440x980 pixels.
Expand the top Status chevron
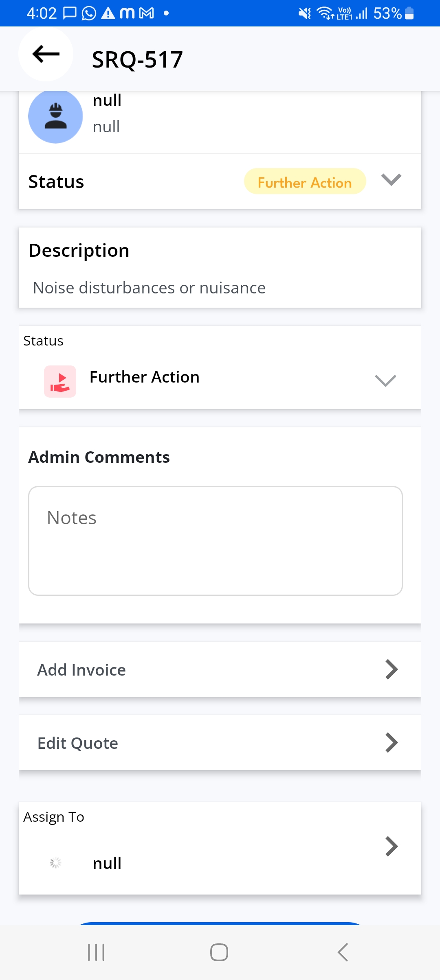coord(391,179)
